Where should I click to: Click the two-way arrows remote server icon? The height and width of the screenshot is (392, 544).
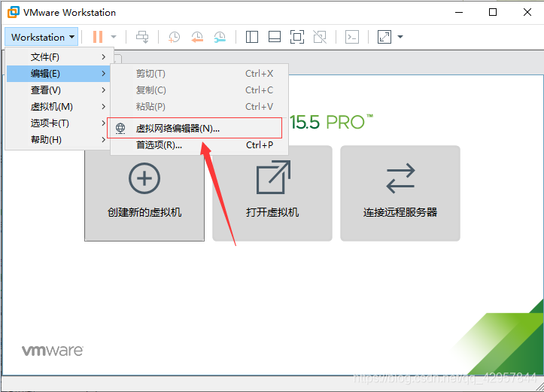pyautogui.click(x=400, y=178)
